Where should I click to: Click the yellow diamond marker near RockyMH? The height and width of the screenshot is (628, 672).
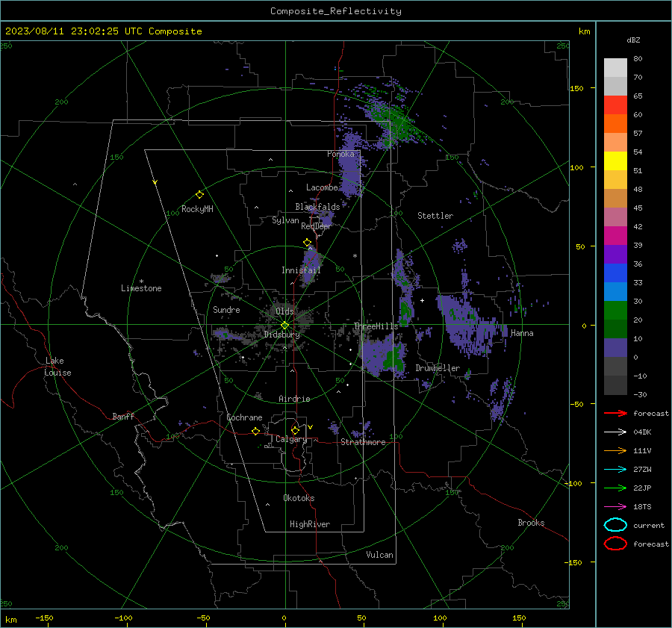199,195
